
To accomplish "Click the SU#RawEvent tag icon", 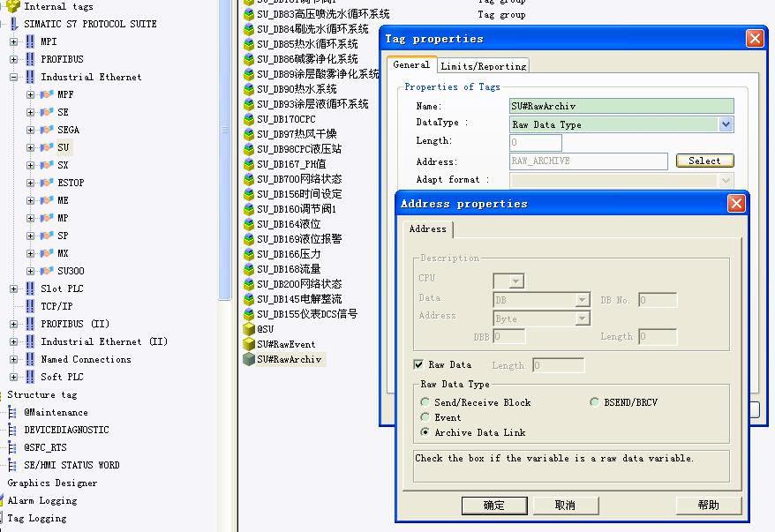I will (x=249, y=344).
